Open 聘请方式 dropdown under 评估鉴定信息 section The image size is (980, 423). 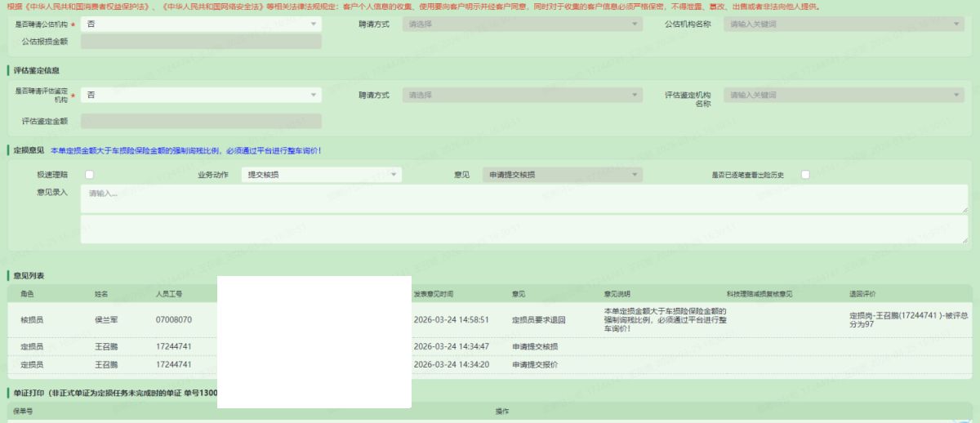(521, 96)
